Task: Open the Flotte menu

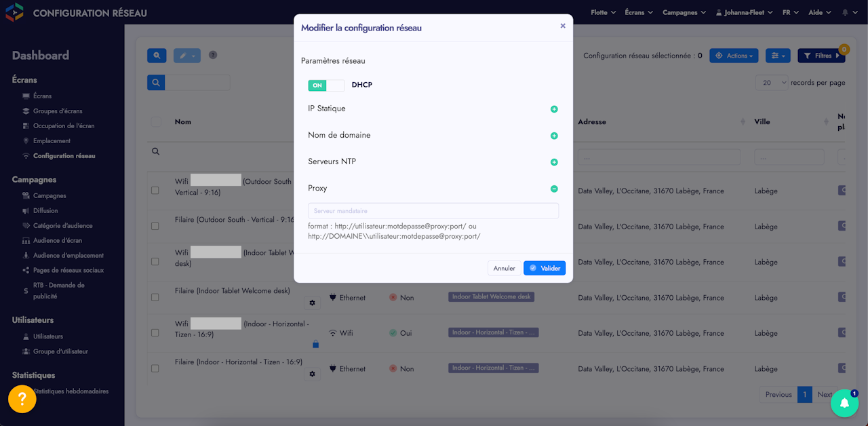Action: tap(604, 12)
